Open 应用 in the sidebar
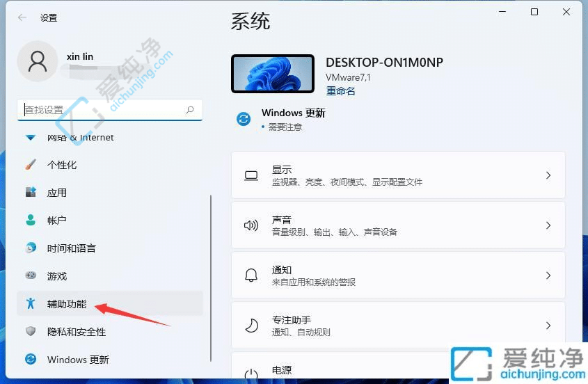 click(110, 193)
